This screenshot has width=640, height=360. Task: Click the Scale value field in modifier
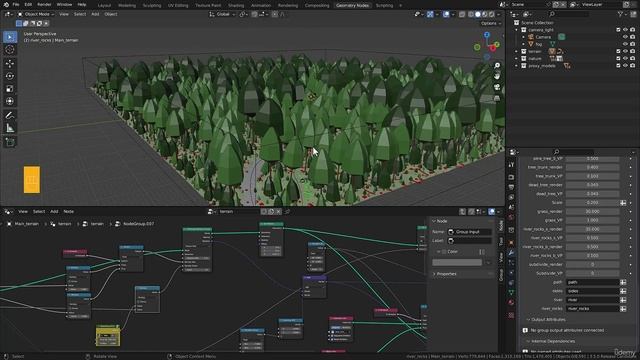click(592, 202)
